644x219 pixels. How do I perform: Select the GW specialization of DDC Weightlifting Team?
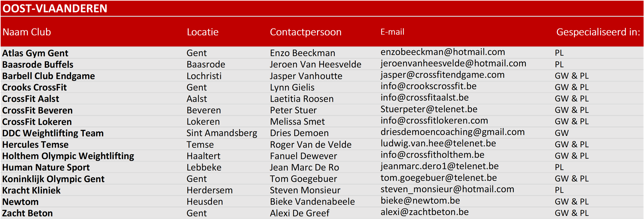[562, 133]
